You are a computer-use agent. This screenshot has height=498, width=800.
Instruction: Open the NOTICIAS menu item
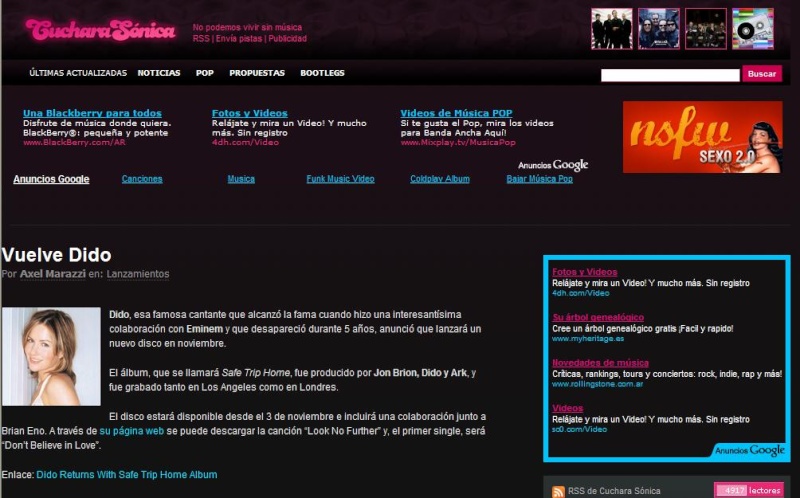click(x=159, y=73)
